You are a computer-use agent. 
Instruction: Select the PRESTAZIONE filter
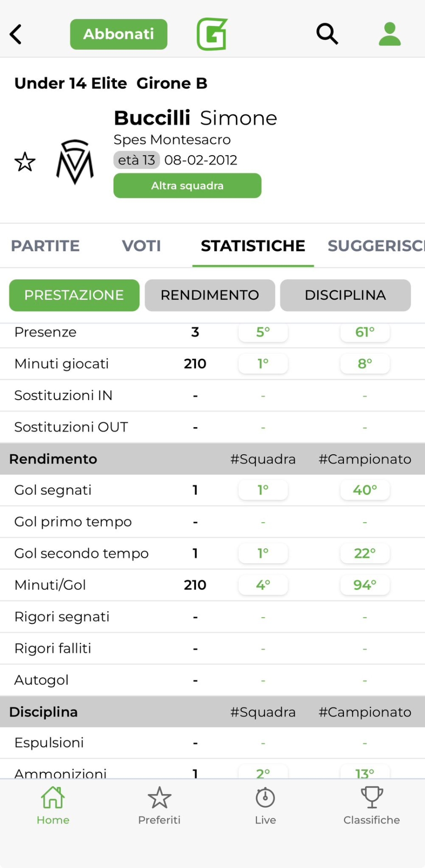point(74,295)
